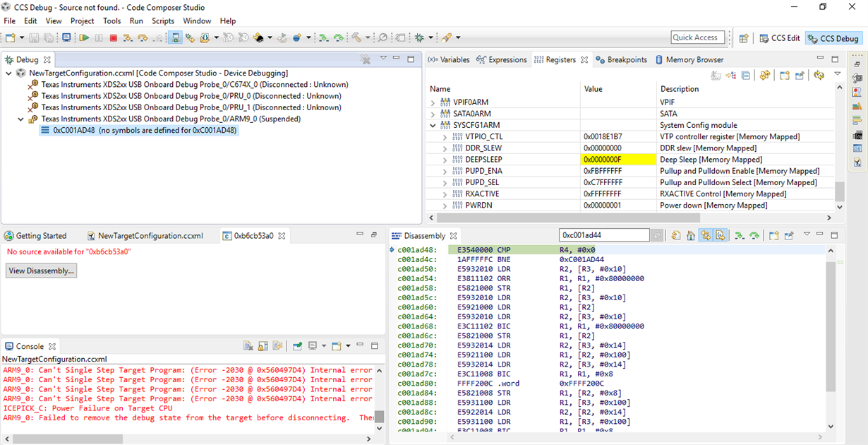
Task: Click the View Disassembly... button
Action: 41,271
